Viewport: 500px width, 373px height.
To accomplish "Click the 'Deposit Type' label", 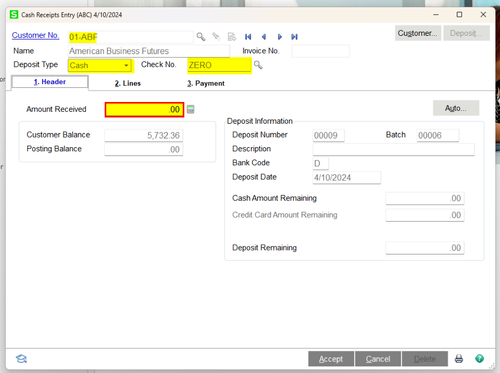I will point(35,64).
